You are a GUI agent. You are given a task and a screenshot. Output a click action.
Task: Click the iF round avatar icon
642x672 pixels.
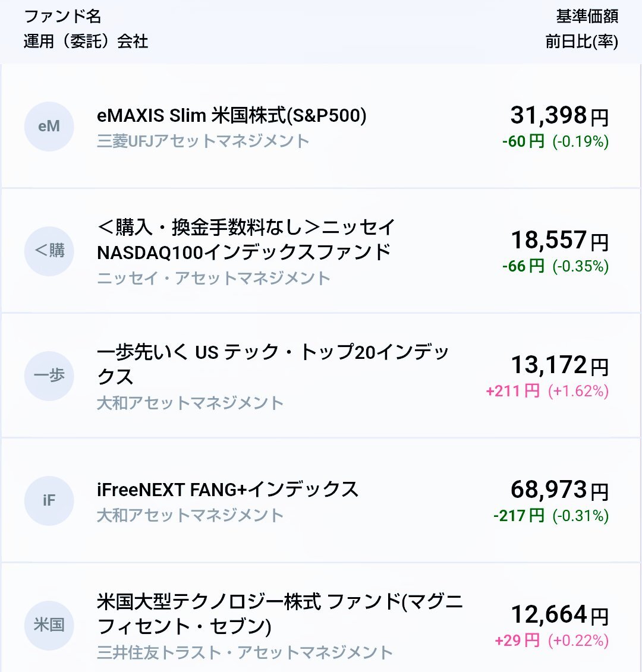49,500
